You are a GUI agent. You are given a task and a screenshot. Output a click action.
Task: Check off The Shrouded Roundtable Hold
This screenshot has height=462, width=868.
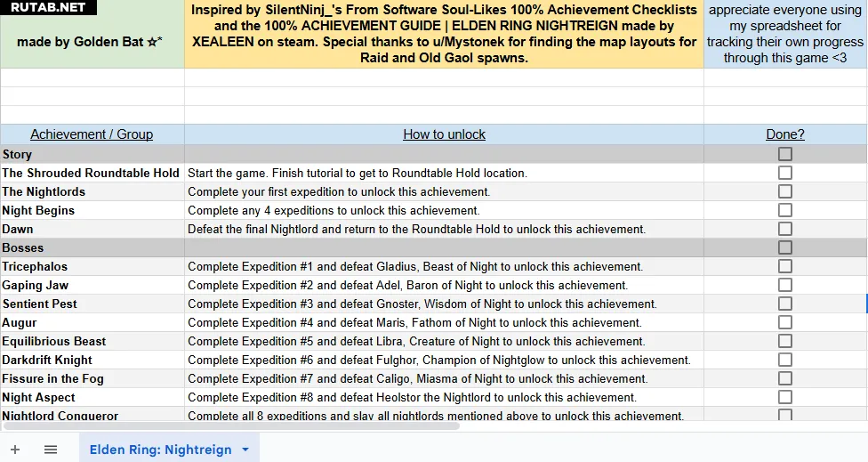point(785,173)
